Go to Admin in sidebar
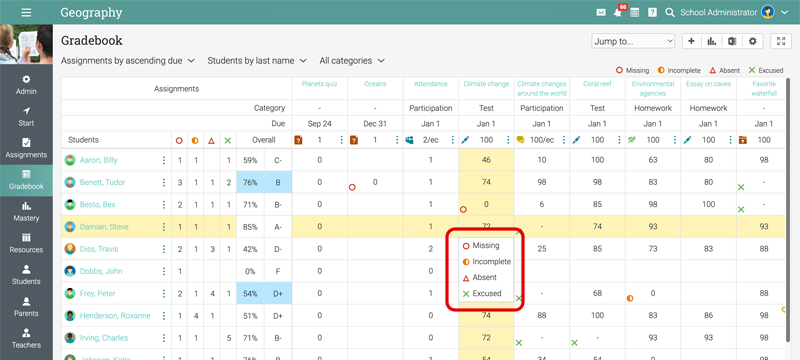 (x=26, y=85)
